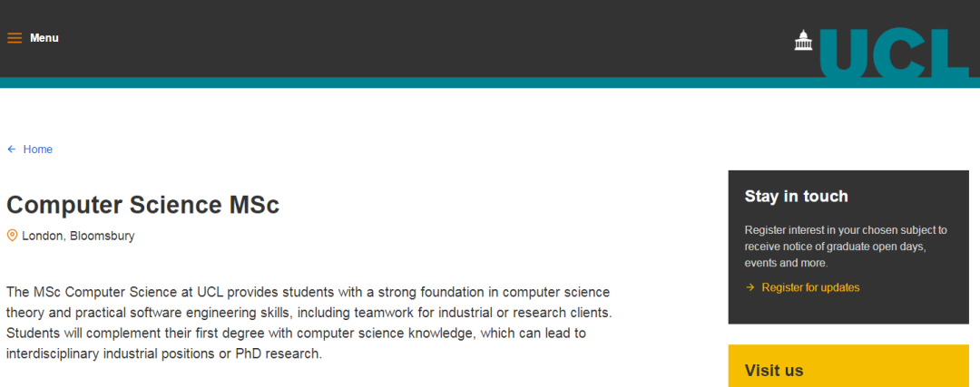Click the London, Bloomsbury location text
This screenshot has height=387, width=980.
78,236
